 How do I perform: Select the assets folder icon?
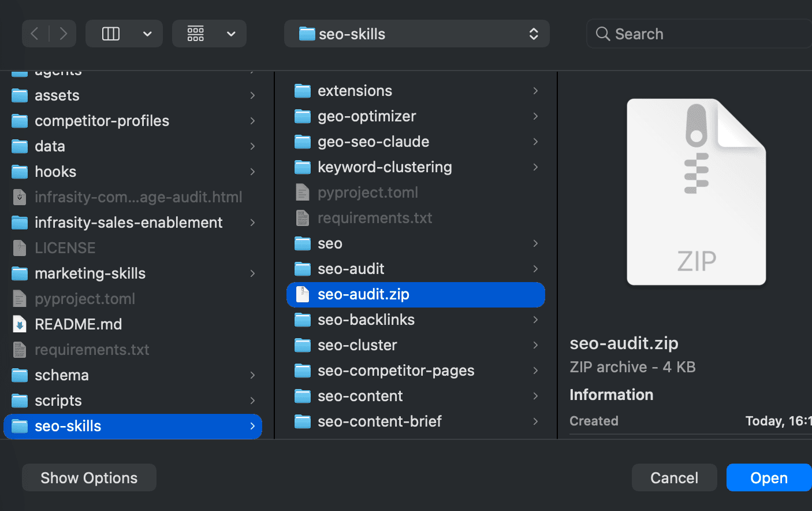click(x=20, y=95)
